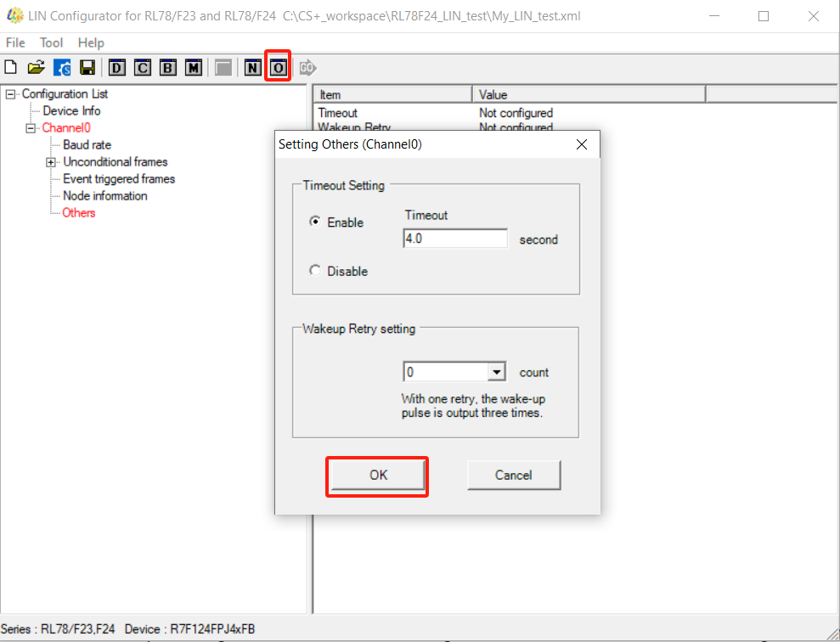Select the Enable timeout radio button
The width and height of the screenshot is (840, 642).
coord(315,222)
